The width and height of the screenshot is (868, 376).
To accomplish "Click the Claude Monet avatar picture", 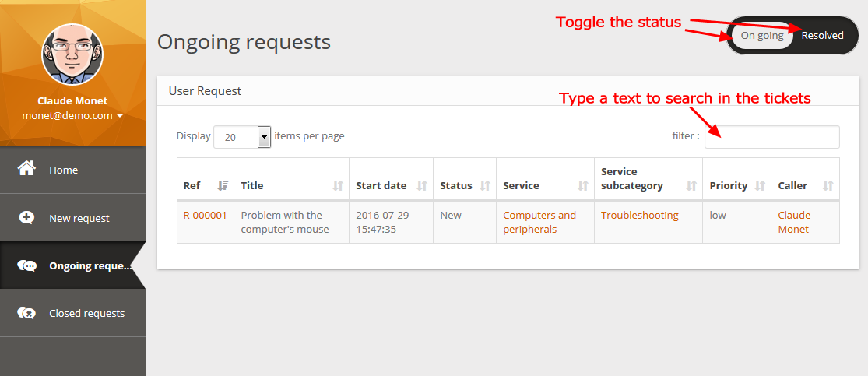I will pos(72,55).
